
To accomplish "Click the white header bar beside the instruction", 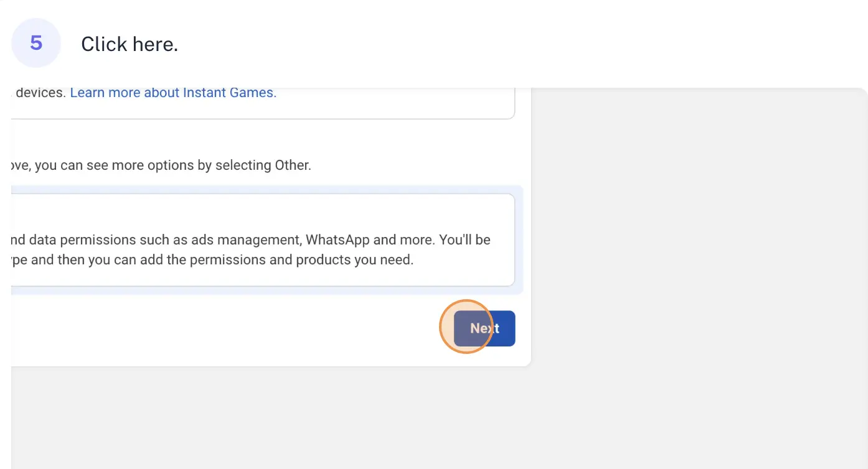I will click(x=523, y=44).
